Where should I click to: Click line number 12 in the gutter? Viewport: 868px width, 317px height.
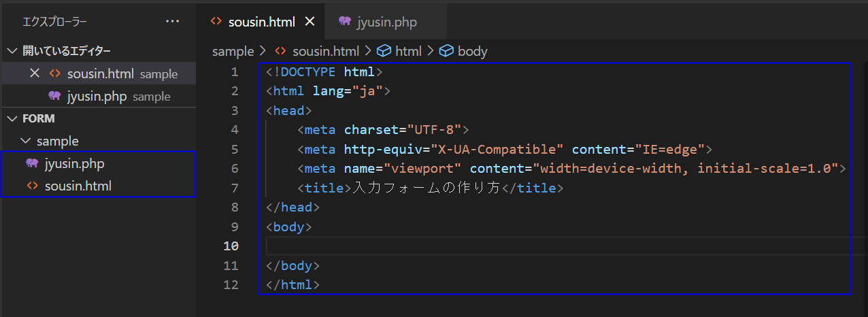231,284
